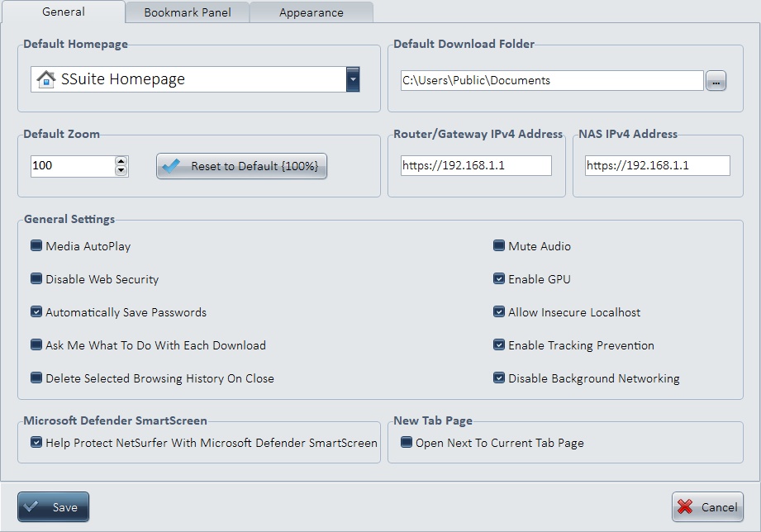The width and height of the screenshot is (761, 532).
Task: Click the Cancel button
Action: [708, 507]
